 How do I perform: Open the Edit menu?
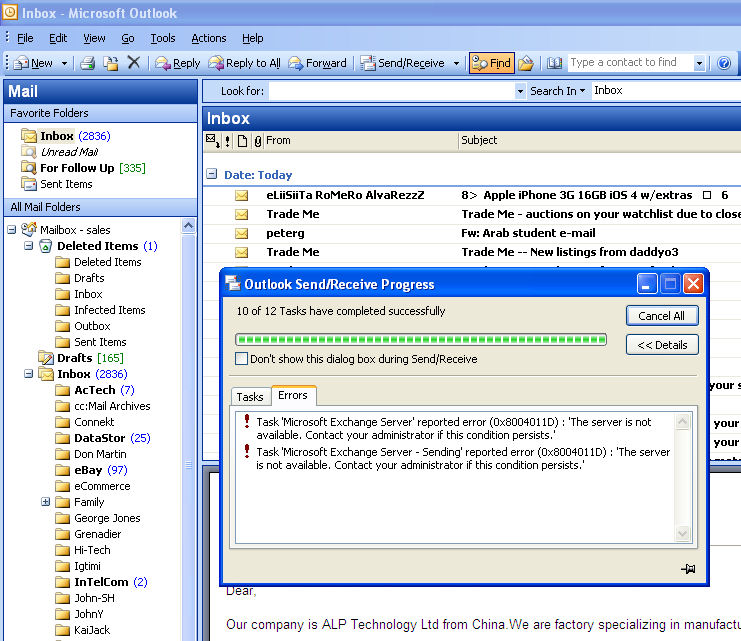58,38
